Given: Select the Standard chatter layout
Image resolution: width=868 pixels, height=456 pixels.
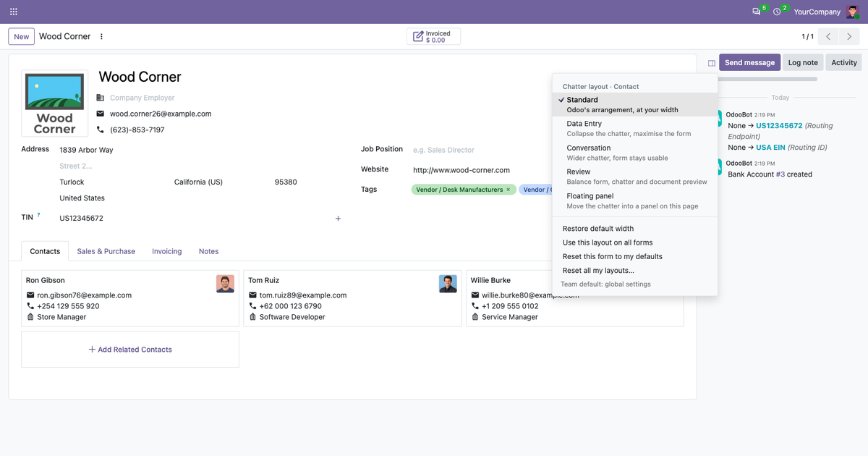Looking at the screenshot, I should 635,105.
